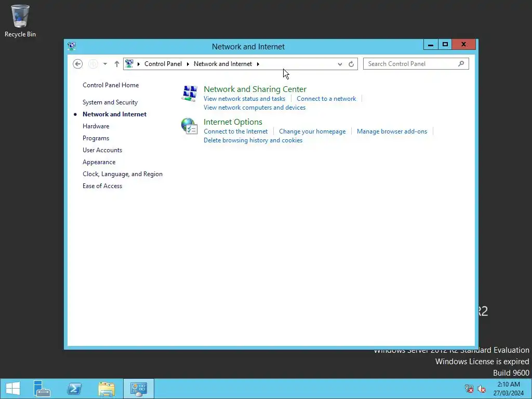Open the Appearance category
The image size is (532, 399).
(x=99, y=162)
